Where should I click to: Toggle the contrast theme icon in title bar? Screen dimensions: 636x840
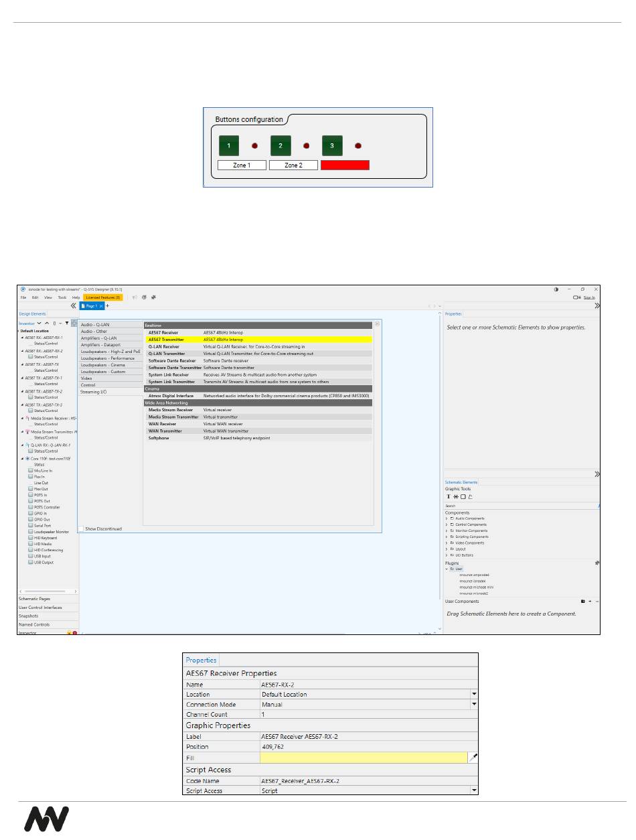(556, 289)
